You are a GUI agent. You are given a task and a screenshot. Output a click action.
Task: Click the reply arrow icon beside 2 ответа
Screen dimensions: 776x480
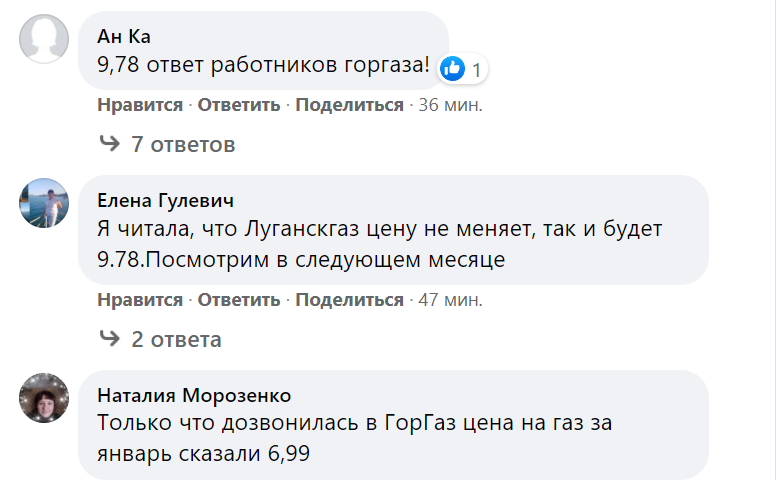(109, 339)
